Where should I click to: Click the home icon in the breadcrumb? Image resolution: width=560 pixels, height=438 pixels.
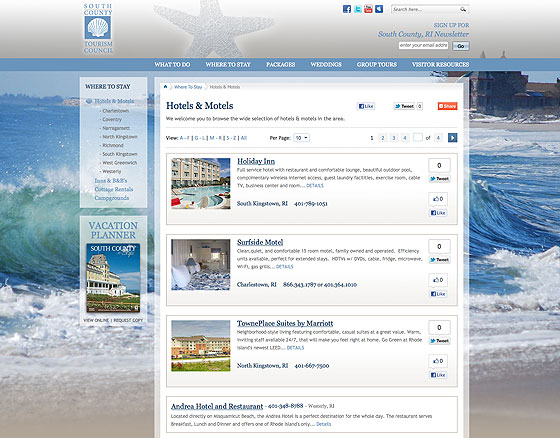tap(165, 86)
